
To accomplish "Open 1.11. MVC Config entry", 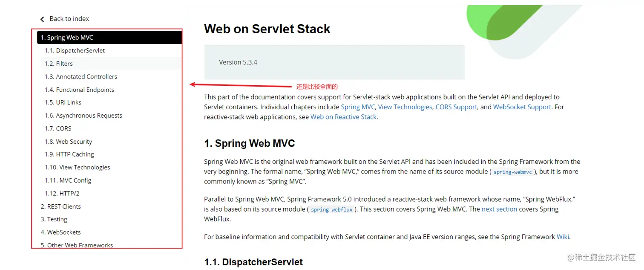I will 68,180.
